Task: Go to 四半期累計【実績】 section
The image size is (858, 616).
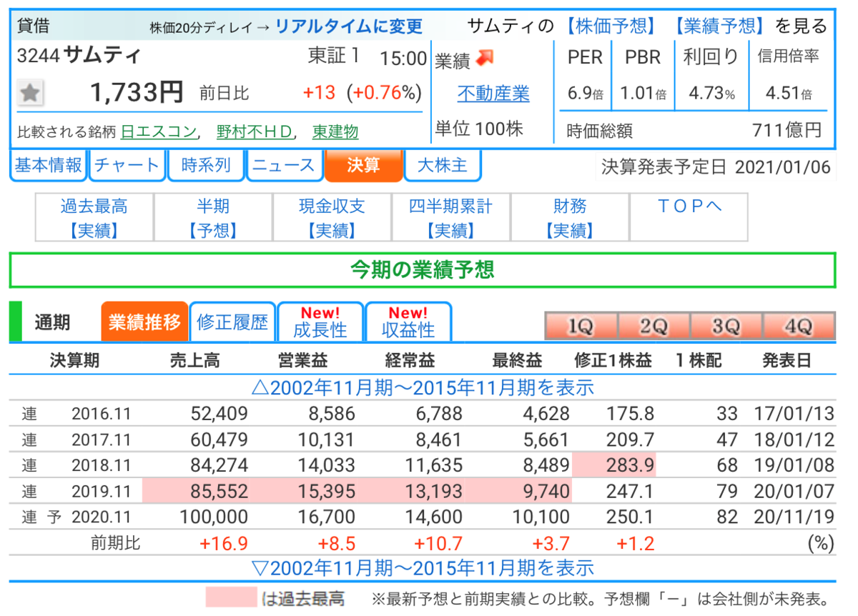Action: coord(450,217)
